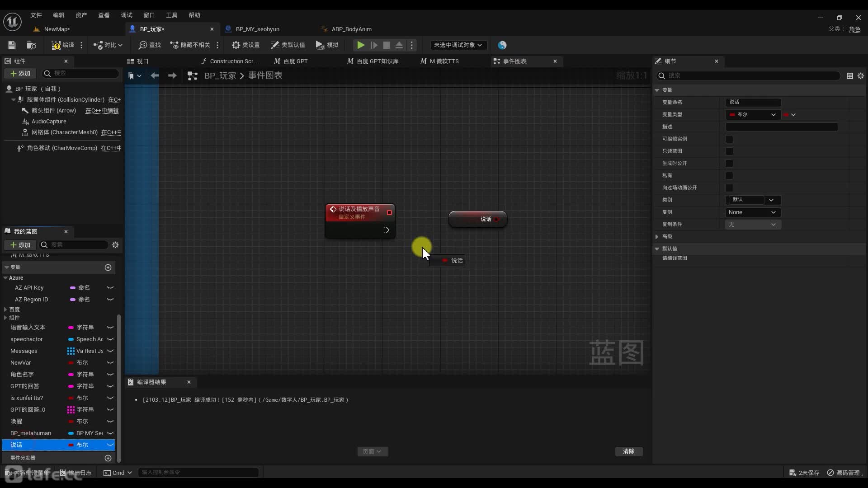Add a new event dispatcher
The image size is (868, 488).
point(108,458)
